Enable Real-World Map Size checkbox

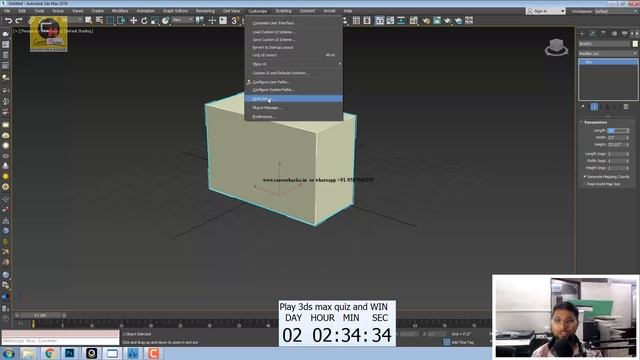pos(585,184)
